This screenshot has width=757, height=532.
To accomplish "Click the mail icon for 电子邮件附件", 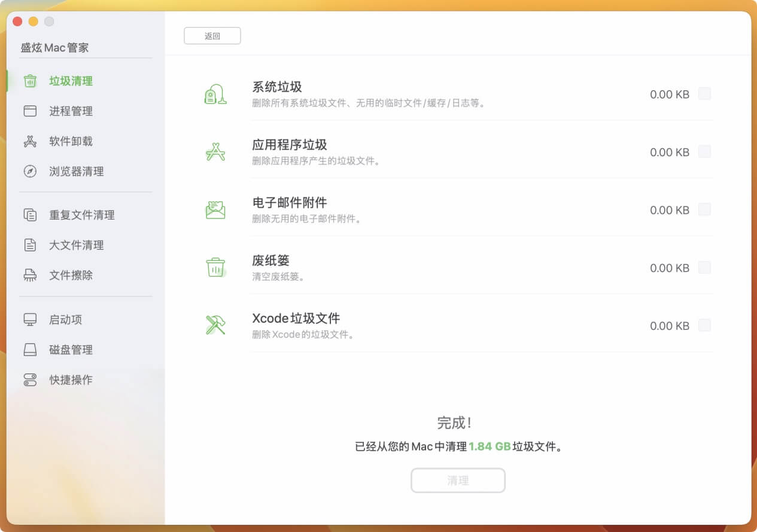I will click(x=215, y=209).
